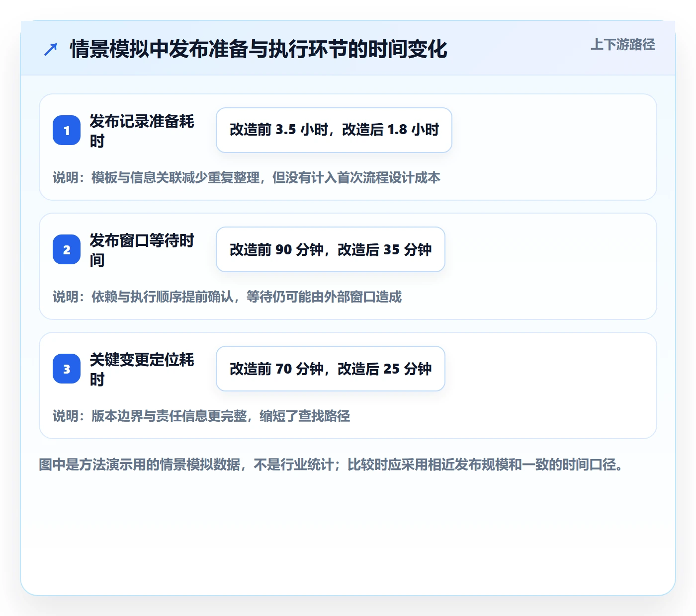696x616 pixels.
Task: Select the 上下游路径 label in header
Action: coord(623,45)
